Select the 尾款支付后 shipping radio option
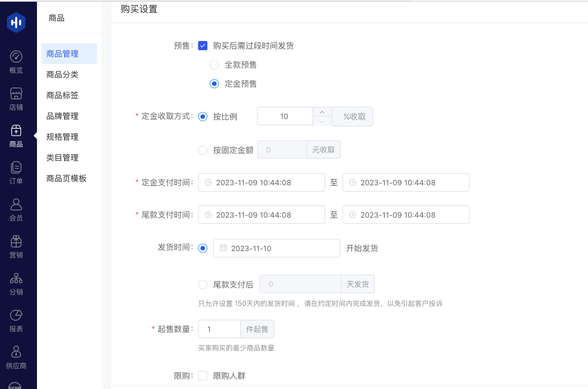588x389 pixels. point(203,285)
